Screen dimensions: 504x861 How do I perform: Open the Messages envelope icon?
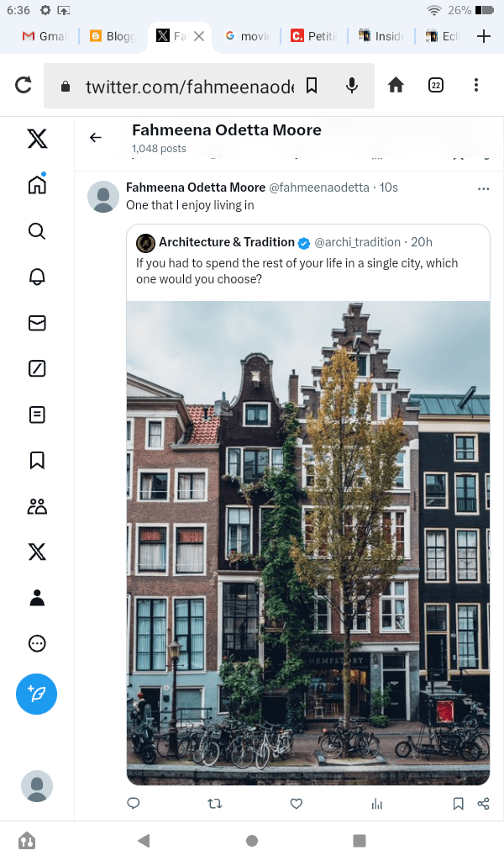pos(37,323)
